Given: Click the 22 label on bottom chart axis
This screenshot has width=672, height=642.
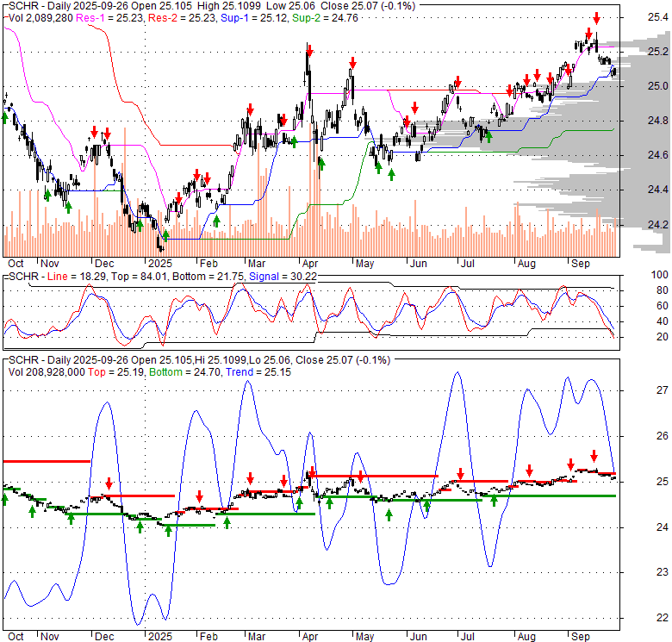Looking at the screenshot, I should (x=663, y=618).
